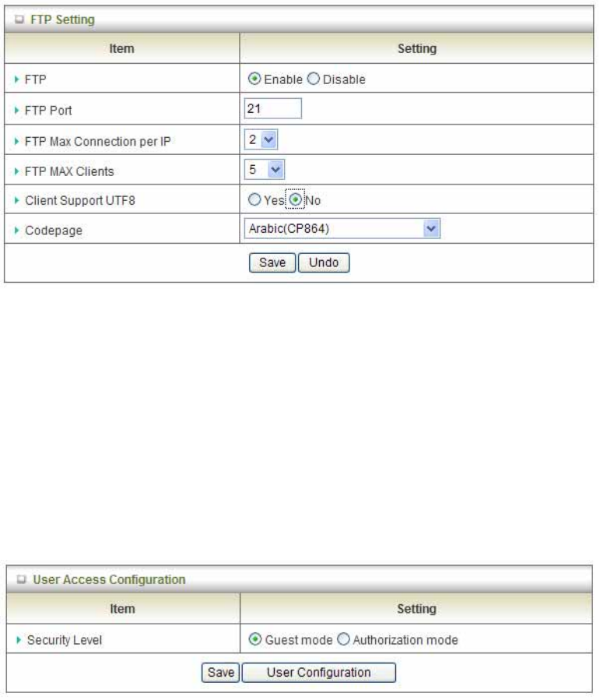The image size is (600, 700).
Task: Select the FTP Disable radio button
Action: coord(313,79)
